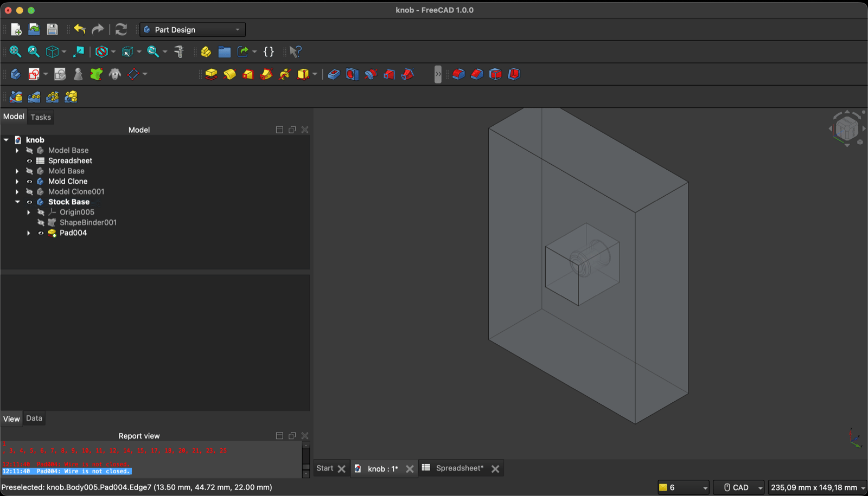Image resolution: width=868 pixels, height=496 pixels.
Task: Click the Additive Pipe icon
Action: [266, 74]
